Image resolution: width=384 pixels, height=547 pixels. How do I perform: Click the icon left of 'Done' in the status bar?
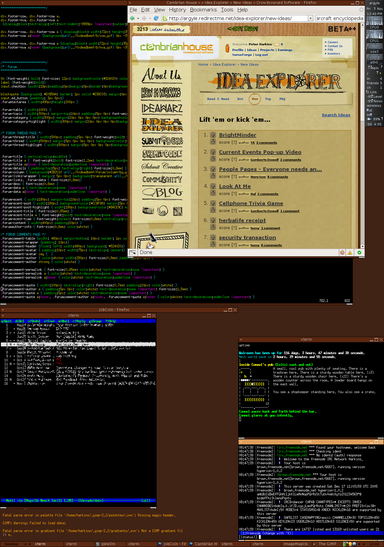coord(133,252)
